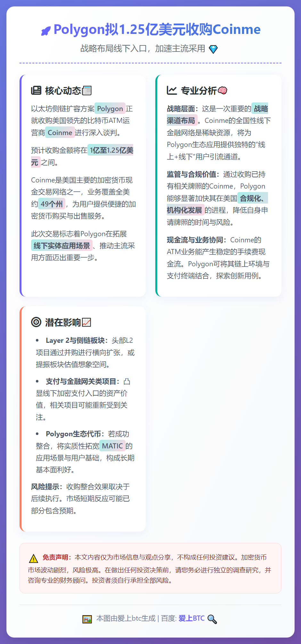
Task: Click the bold 现金流与业务协同 label
Action: pos(197,240)
